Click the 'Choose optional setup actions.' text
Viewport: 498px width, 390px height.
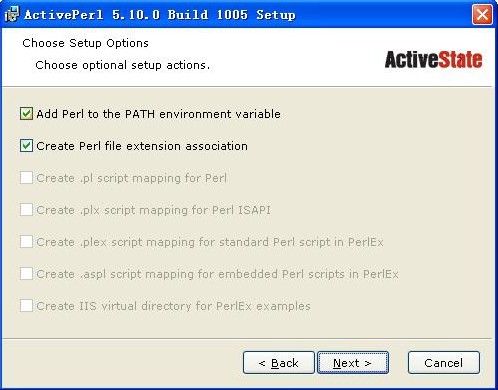coord(123,65)
